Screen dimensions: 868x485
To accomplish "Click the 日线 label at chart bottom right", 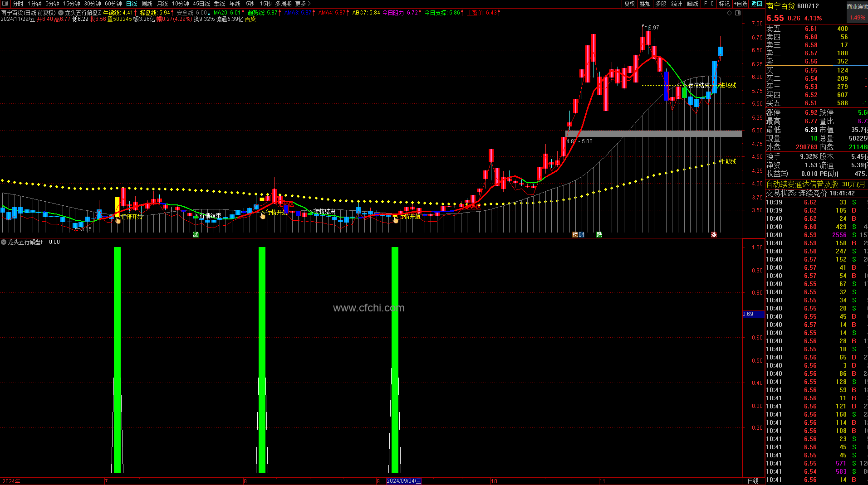I will (x=753, y=481).
